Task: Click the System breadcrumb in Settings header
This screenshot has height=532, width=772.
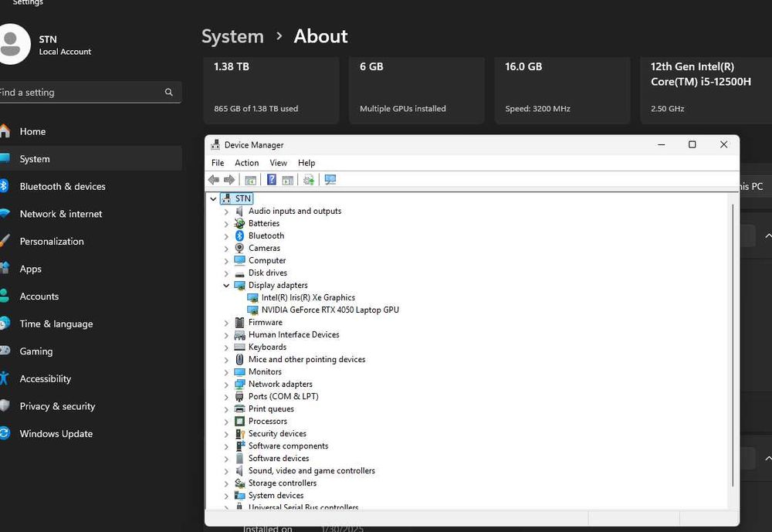Action: (232, 36)
